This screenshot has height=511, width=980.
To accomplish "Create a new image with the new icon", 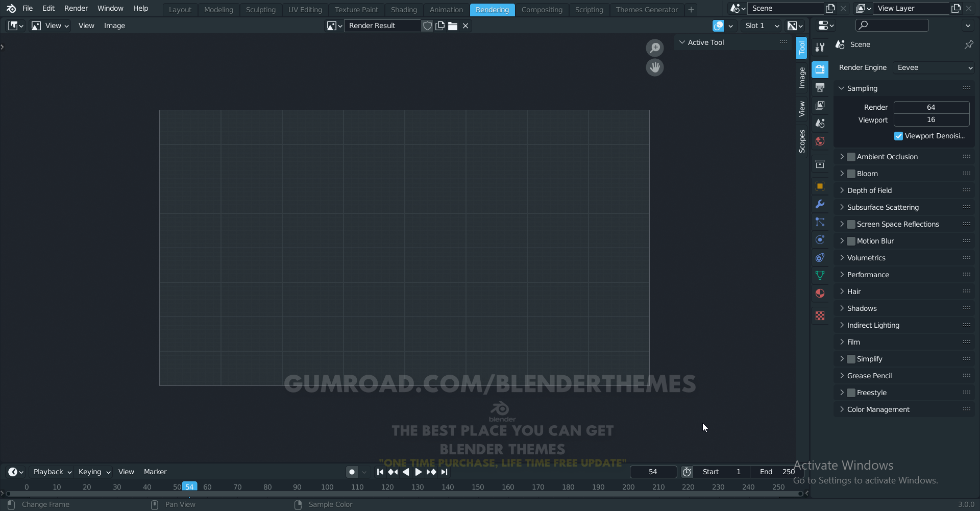I will click(440, 26).
